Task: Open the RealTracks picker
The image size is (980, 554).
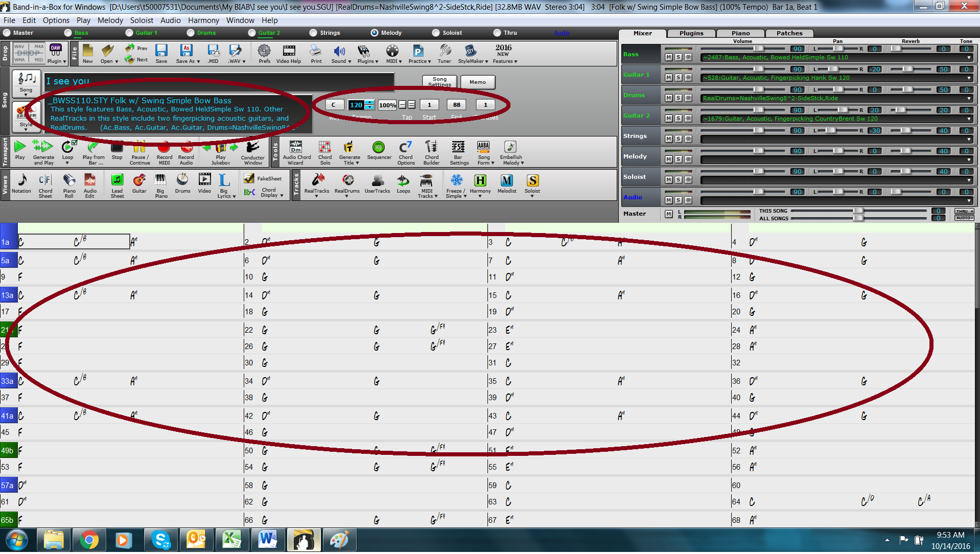Action: pyautogui.click(x=317, y=185)
